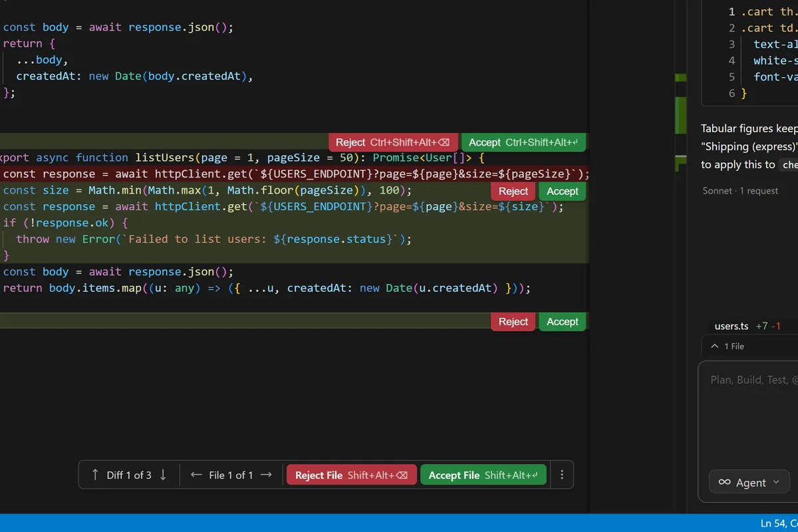
Task: Click the File 1 of 1 label
Action: [x=231, y=475]
